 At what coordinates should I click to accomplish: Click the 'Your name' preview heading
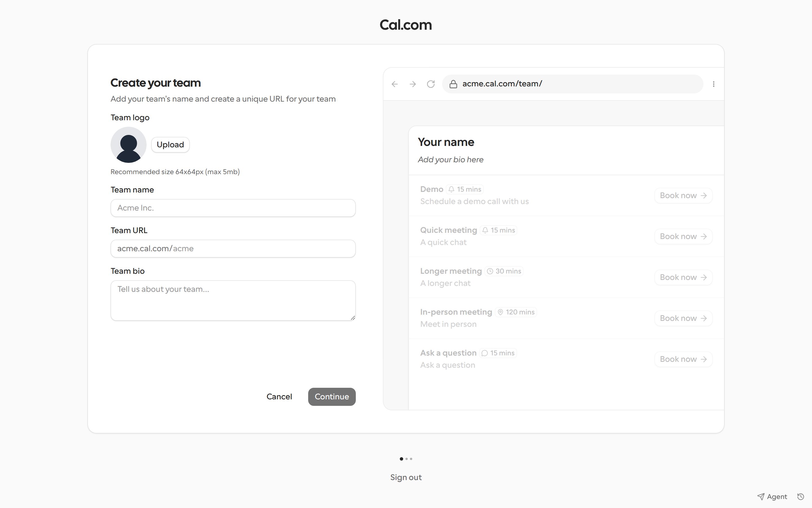click(x=446, y=142)
